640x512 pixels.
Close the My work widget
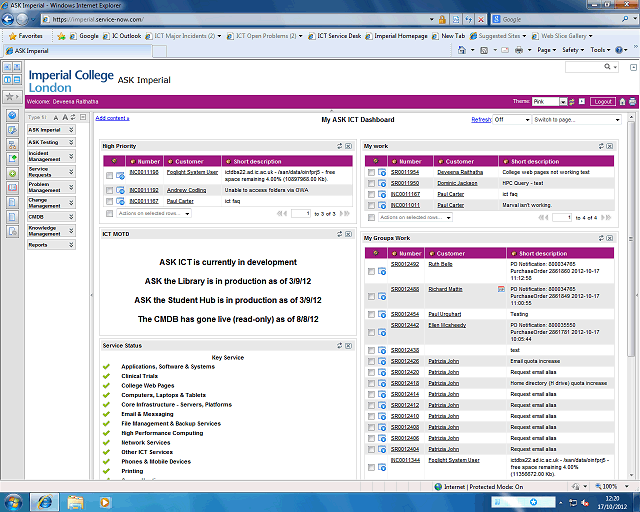point(611,146)
